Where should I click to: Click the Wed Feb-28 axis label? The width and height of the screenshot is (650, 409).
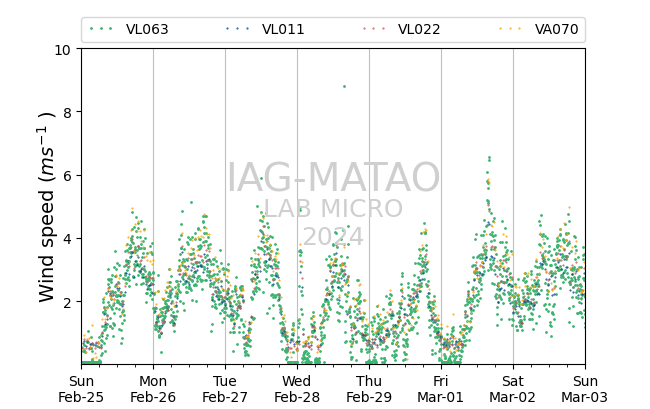click(x=297, y=389)
